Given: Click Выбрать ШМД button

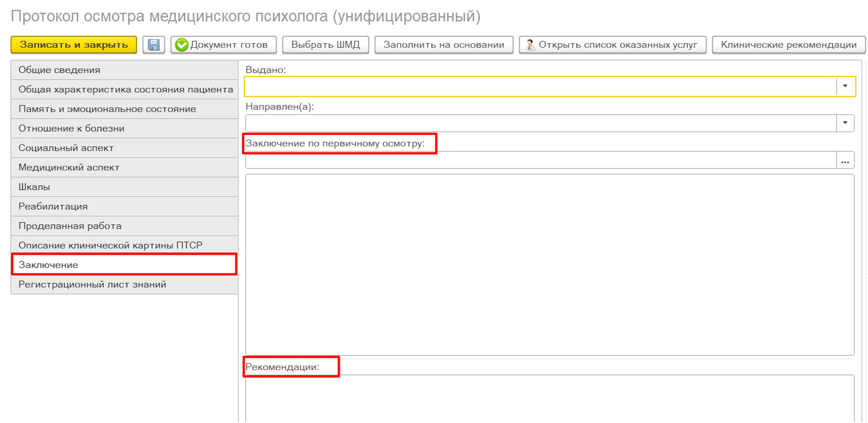Looking at the screenshot, I should [x=325, y=45].
